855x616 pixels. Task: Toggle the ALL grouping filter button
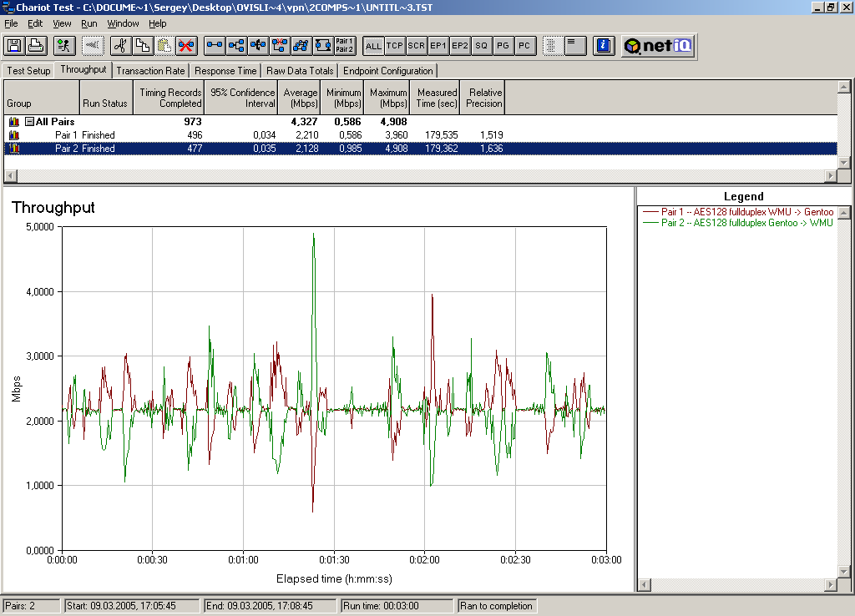[x=373, y=46]
